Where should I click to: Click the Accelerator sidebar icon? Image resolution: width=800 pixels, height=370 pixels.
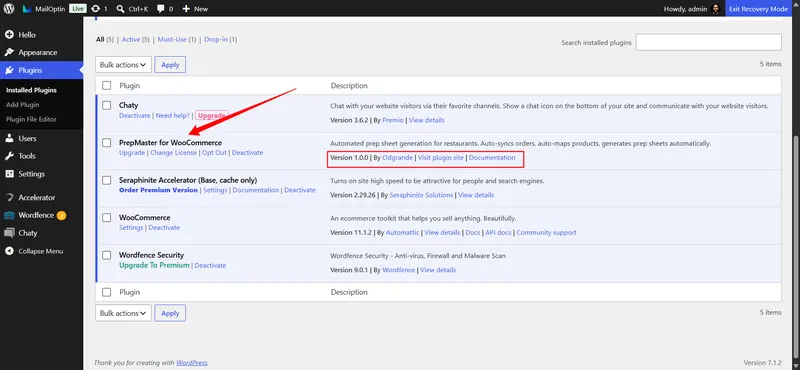(9, 198)
